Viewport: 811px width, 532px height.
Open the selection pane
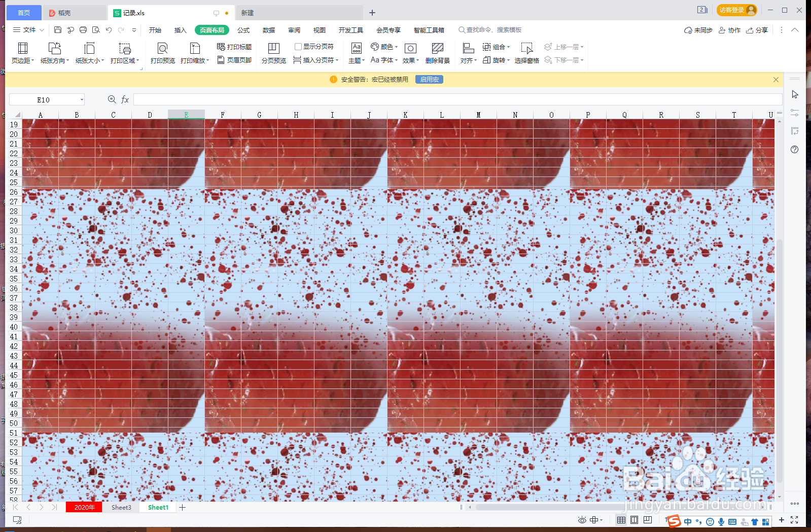(x=527, y=53)
